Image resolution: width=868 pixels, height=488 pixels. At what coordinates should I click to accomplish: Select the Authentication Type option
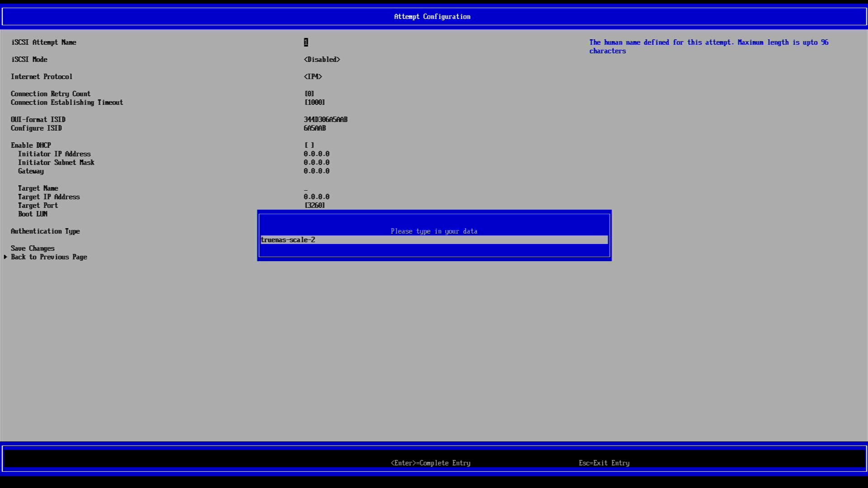pos(45,231)
